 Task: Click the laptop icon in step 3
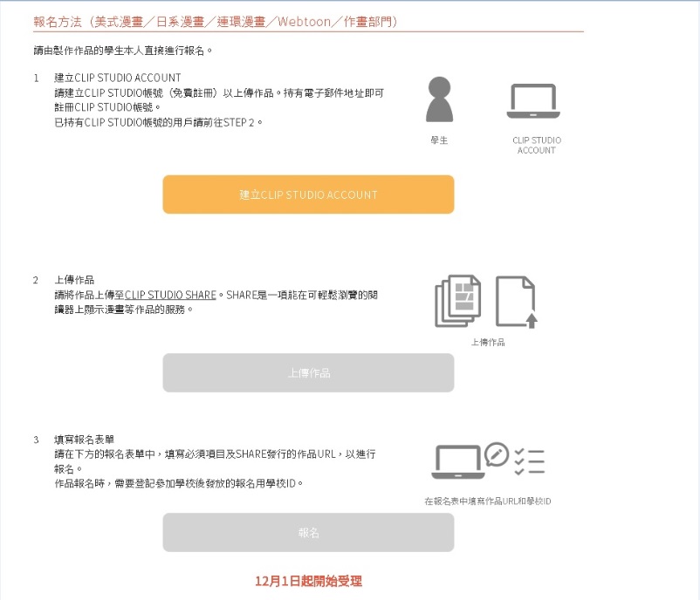(457, 461)
